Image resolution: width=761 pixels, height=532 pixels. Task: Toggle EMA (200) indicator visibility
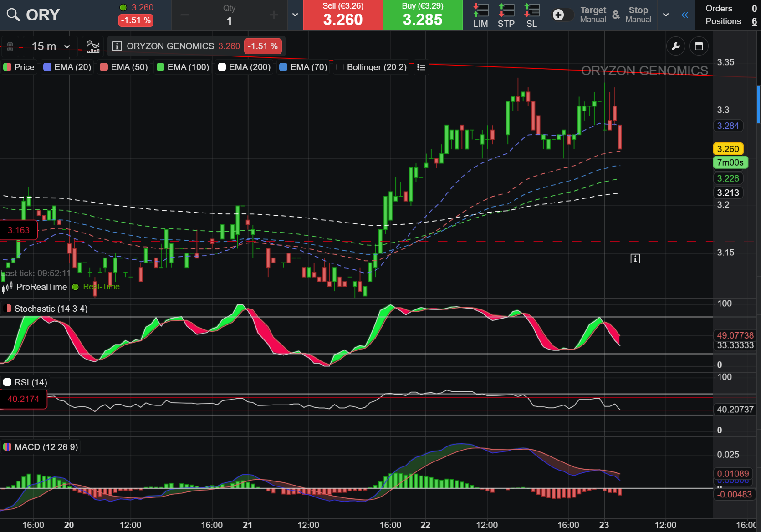point(244,67)
